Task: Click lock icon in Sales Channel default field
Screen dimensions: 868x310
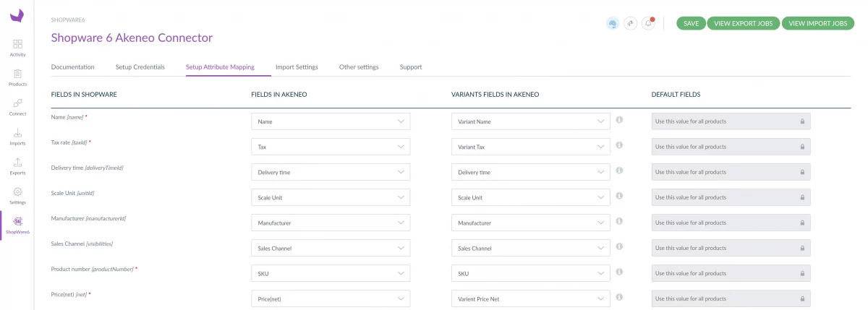Action: click(802, 248)
